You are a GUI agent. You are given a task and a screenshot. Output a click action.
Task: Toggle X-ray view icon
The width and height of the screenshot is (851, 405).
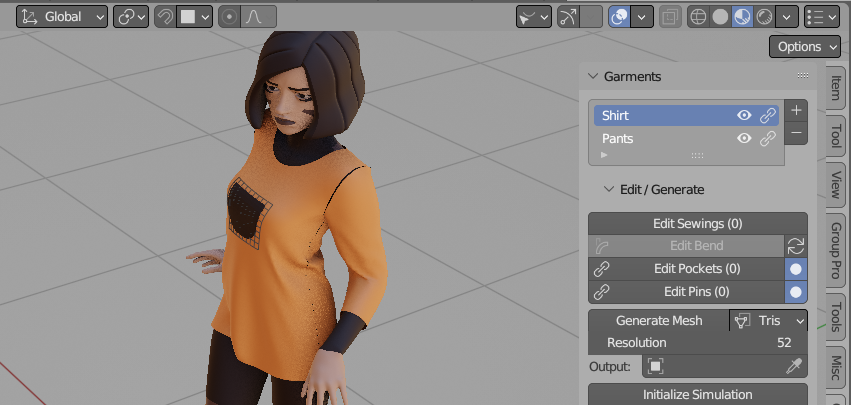670,17
